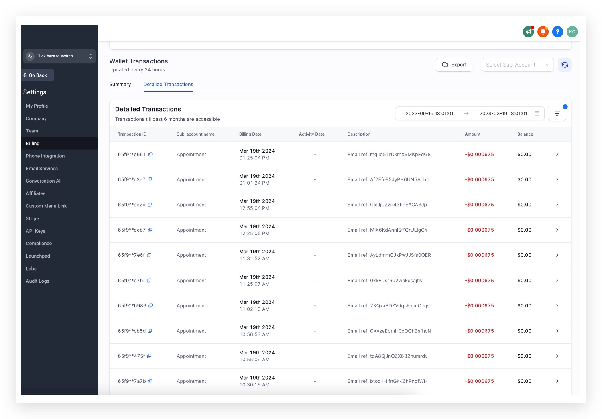The image size is (602, 419).
Task: Open the user avatar in the top right
Action: 572,31
